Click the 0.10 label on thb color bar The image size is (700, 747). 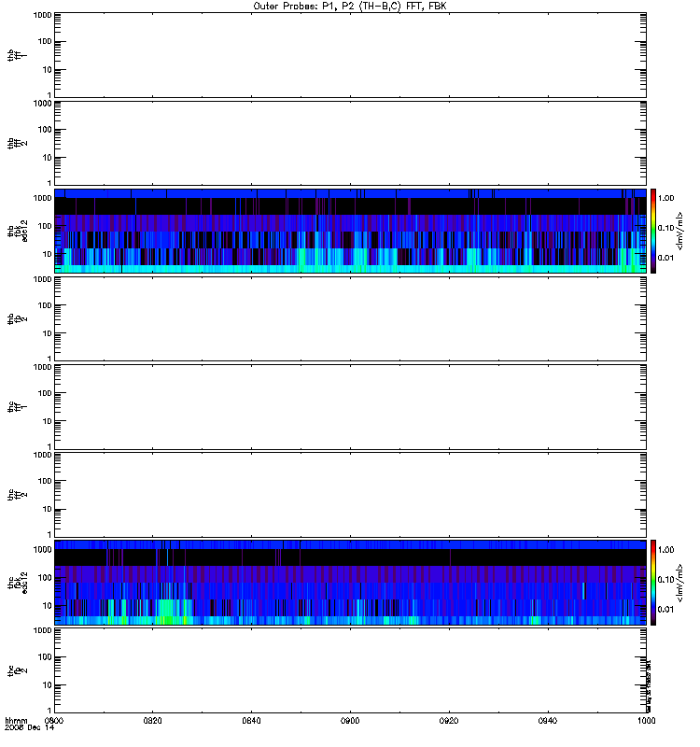coord(665,228)
